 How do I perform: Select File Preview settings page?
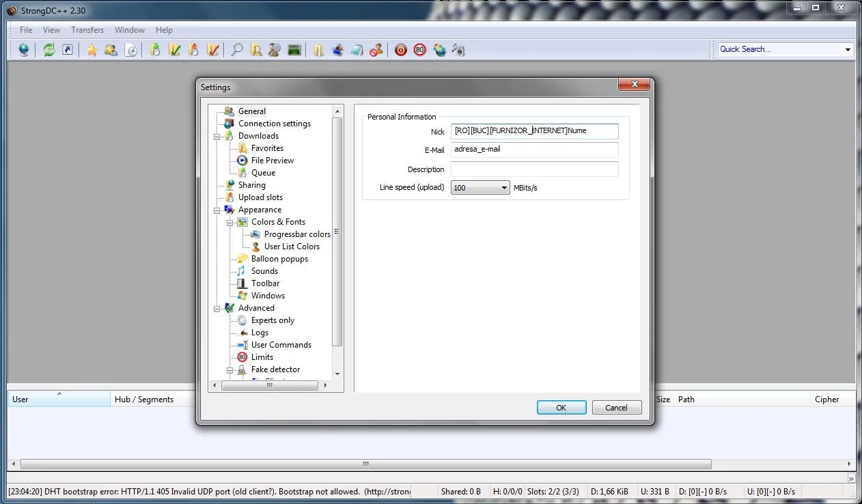tap(273, 160)
